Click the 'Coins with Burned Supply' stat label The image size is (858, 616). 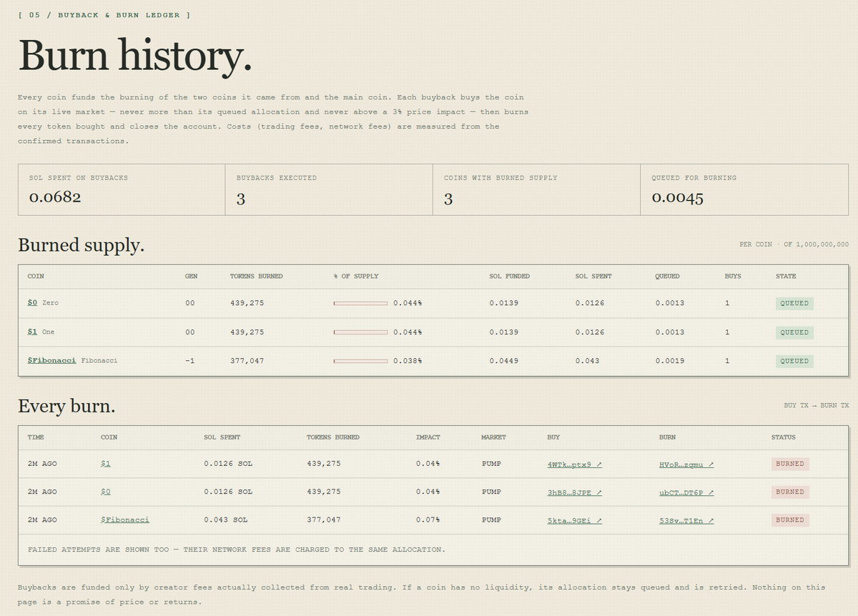pos(500,178)
